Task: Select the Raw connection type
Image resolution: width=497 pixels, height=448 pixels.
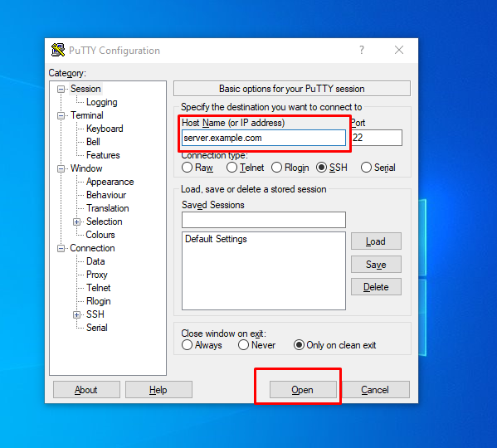Action: tap(187, 168)
